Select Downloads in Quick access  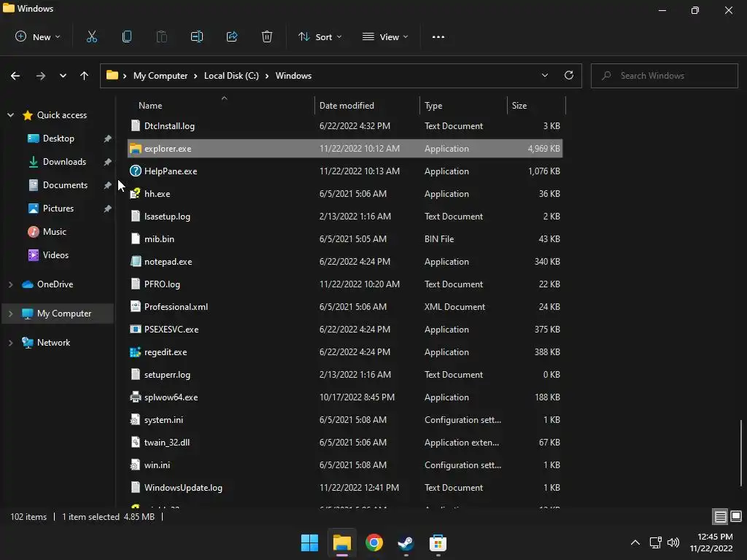point(64,162)
